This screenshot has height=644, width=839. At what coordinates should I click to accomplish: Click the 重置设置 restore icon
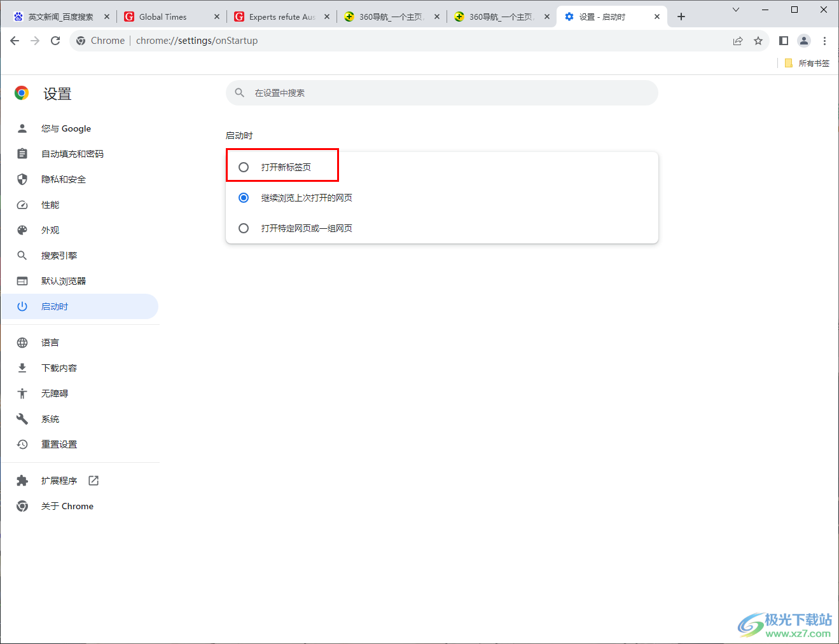[x=22, y=444]
